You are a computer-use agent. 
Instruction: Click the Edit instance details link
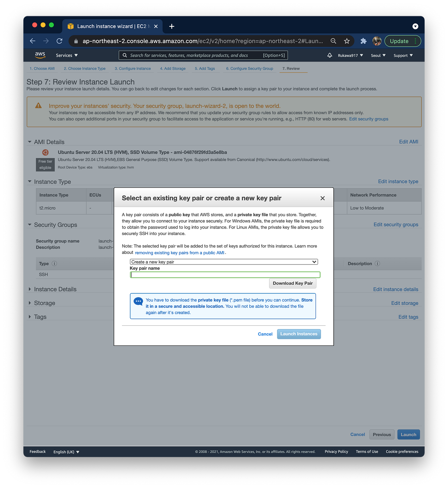click(x=396, y=289)
